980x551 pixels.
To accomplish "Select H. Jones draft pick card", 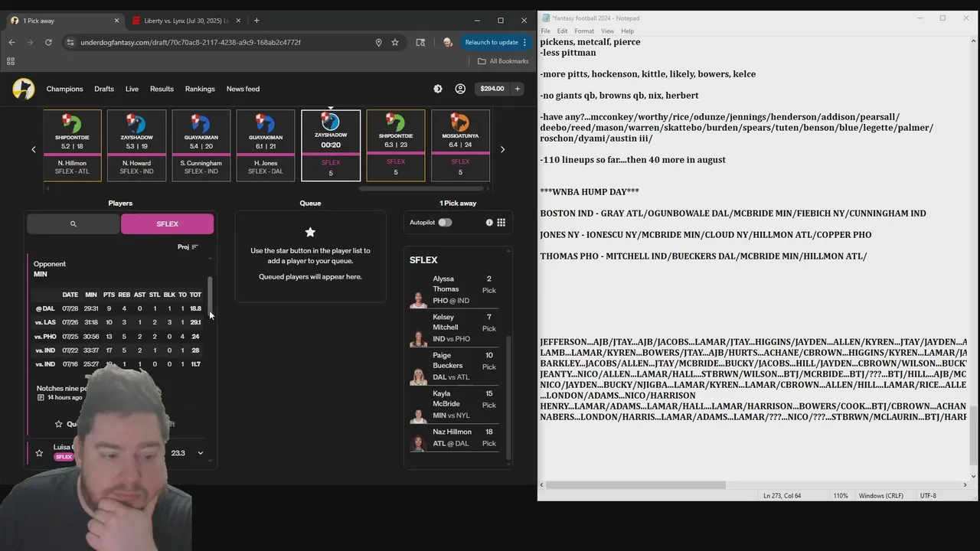I will [x=266, y=145].
